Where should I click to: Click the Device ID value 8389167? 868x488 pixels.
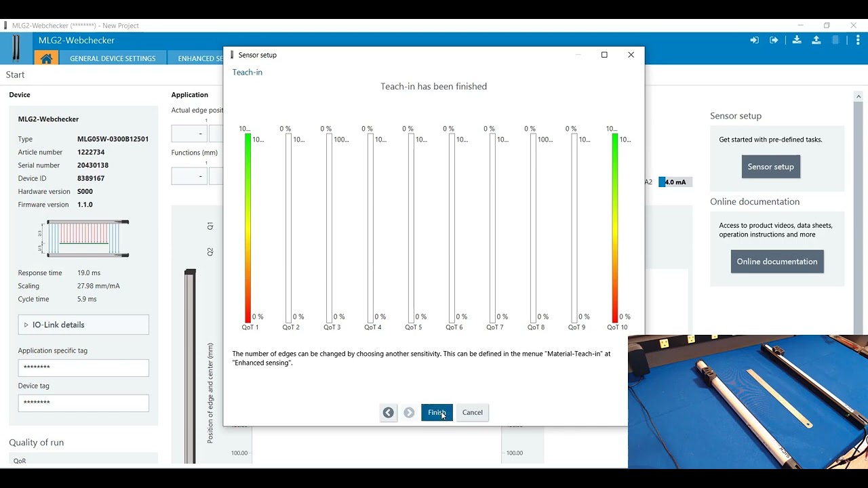pos(91,178)
